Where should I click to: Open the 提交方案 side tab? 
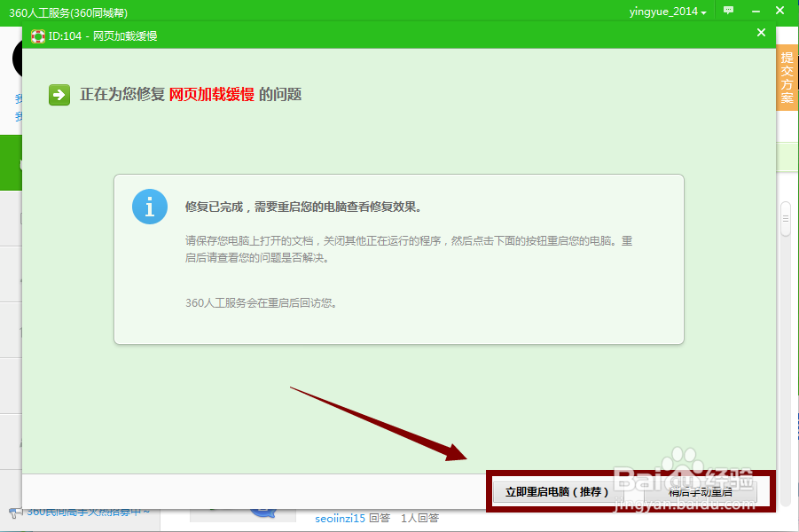coord(787,77)
